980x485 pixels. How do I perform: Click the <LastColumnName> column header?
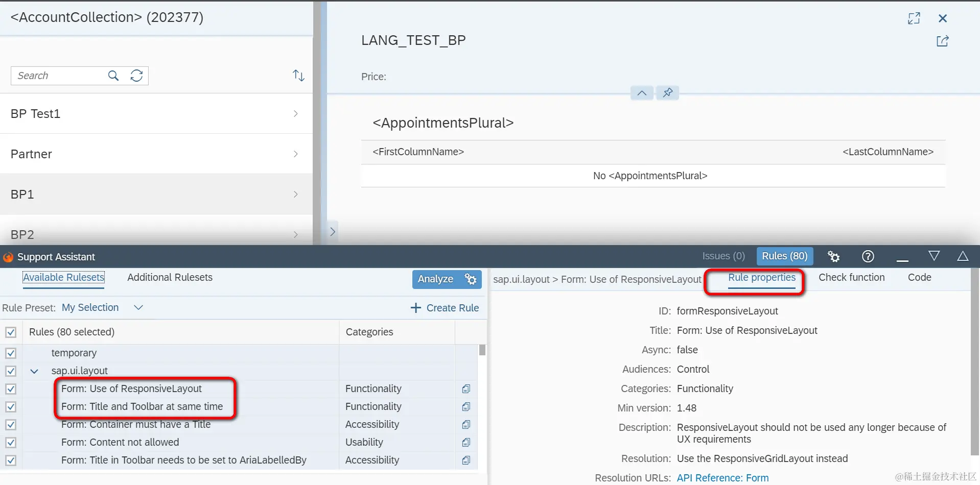pyautogui.click(x=888, y=152)
